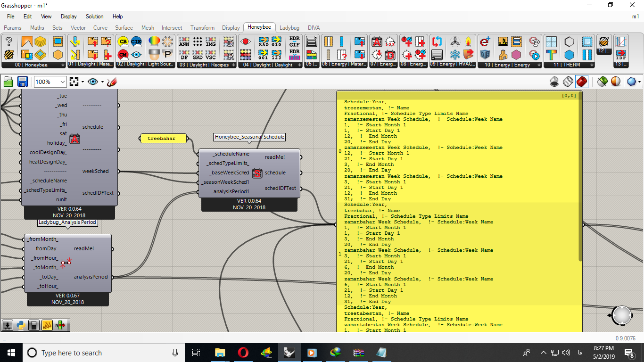Click the yellow panel vertical scrollbar
Image resolution: width=644 pixels, height=362 pixels.
point(580,177)
